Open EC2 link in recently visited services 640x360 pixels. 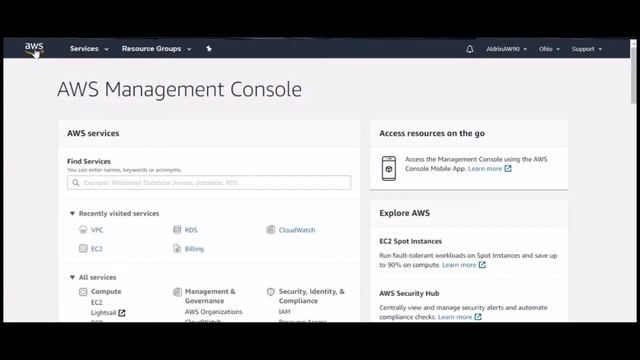97,249
